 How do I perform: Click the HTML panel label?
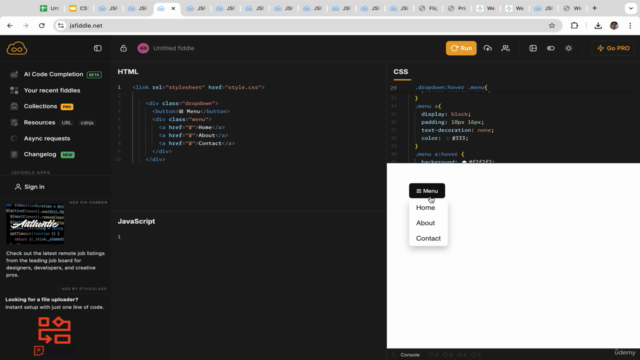click(128, 71)
